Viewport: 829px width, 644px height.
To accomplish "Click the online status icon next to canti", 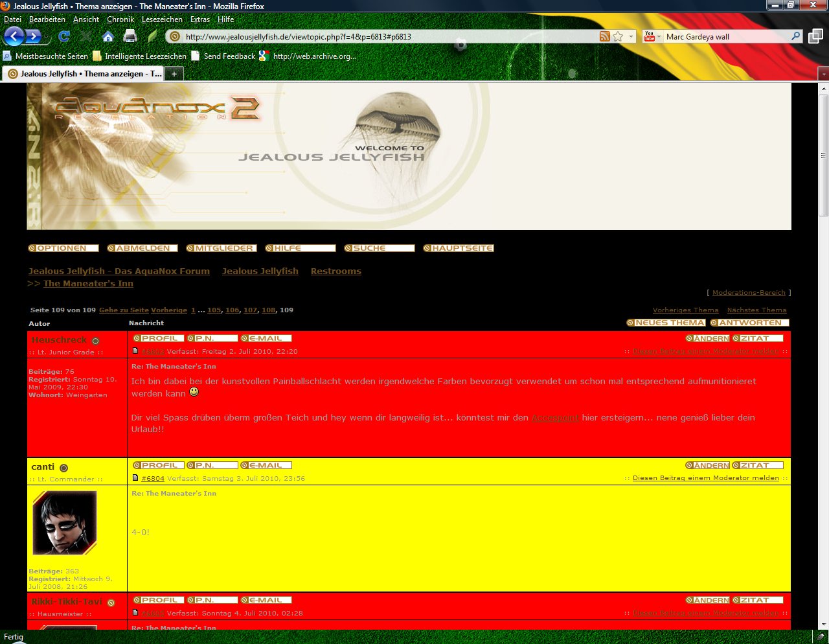I will [63, 468].
